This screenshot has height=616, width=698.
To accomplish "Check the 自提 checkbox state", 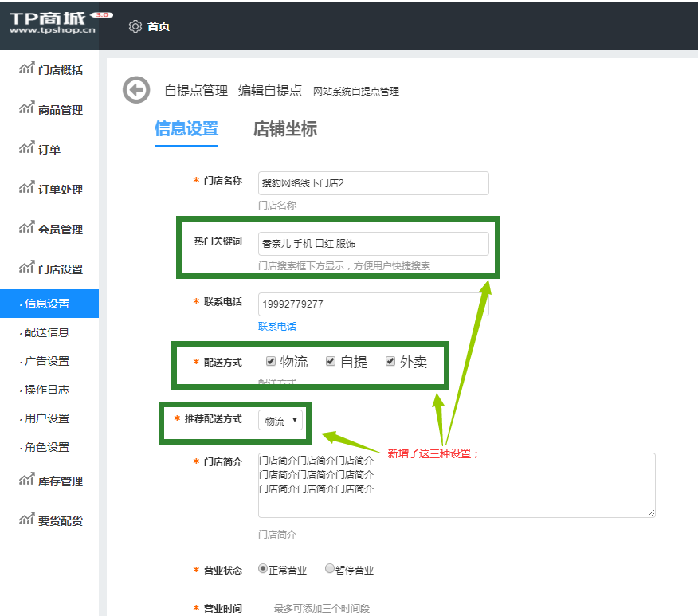I will coord(331,360).
